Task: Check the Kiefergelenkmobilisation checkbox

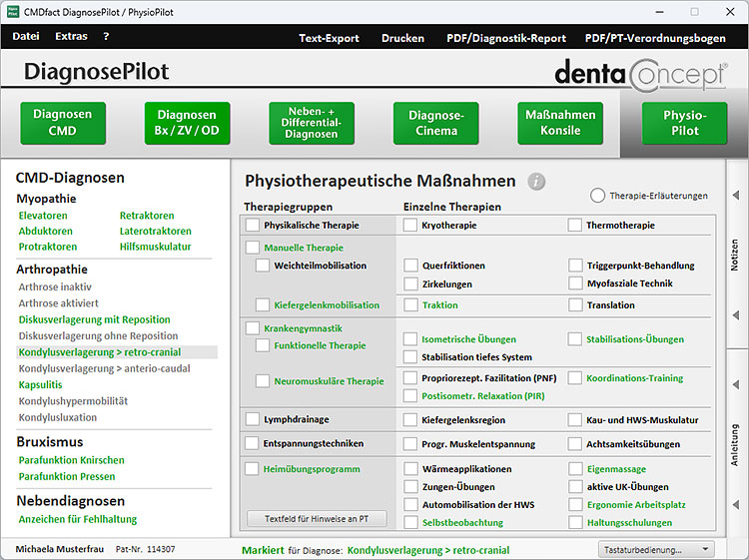Action: (263, 305)
